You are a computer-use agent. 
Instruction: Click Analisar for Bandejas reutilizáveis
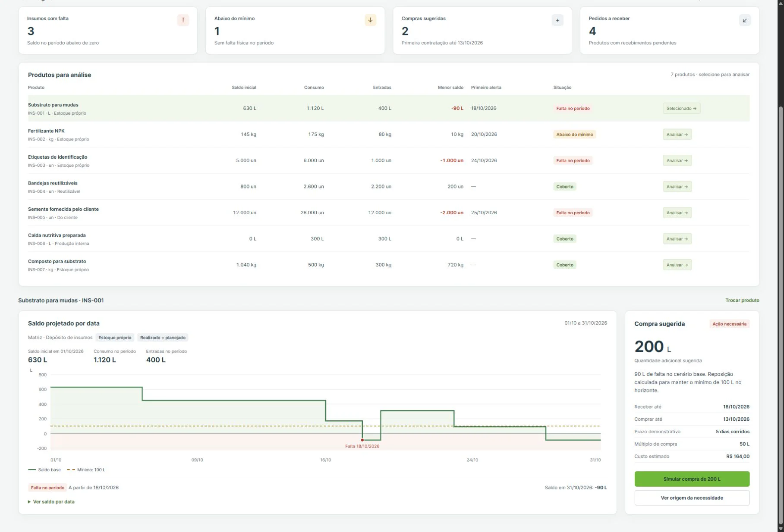[x=677, y=187]
